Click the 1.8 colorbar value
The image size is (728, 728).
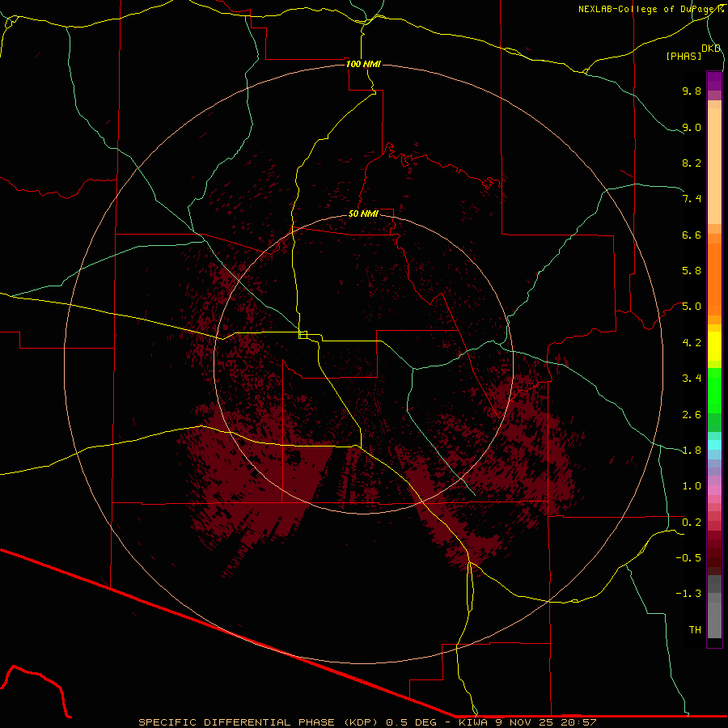692,451
